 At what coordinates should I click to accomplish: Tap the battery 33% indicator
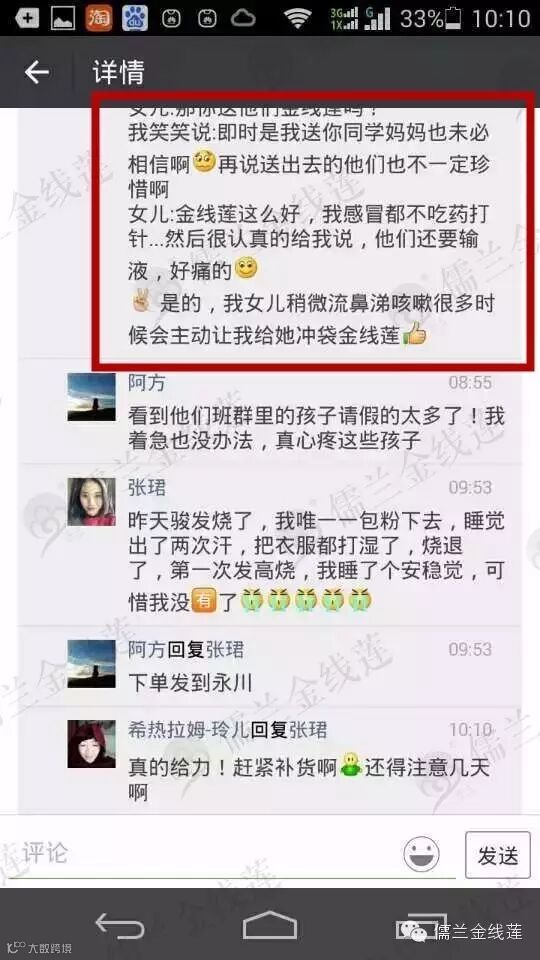click(429, 18)
